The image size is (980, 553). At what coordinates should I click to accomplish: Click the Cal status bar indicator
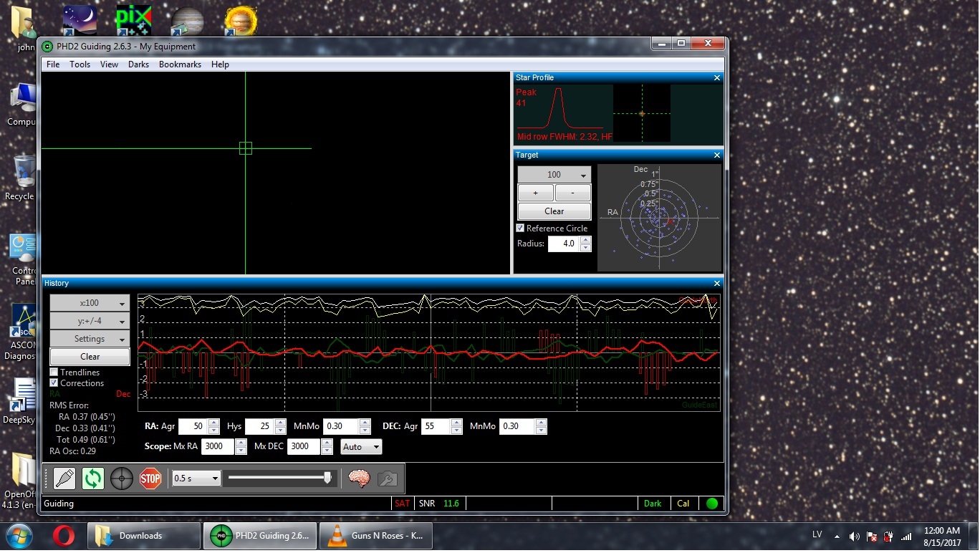[x=683, y=504]
